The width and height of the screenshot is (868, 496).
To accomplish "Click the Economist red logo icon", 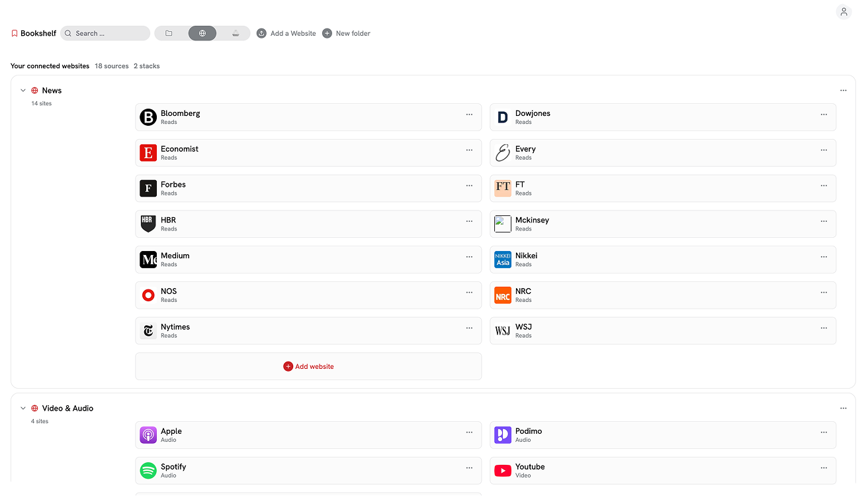I will point(148,153).
